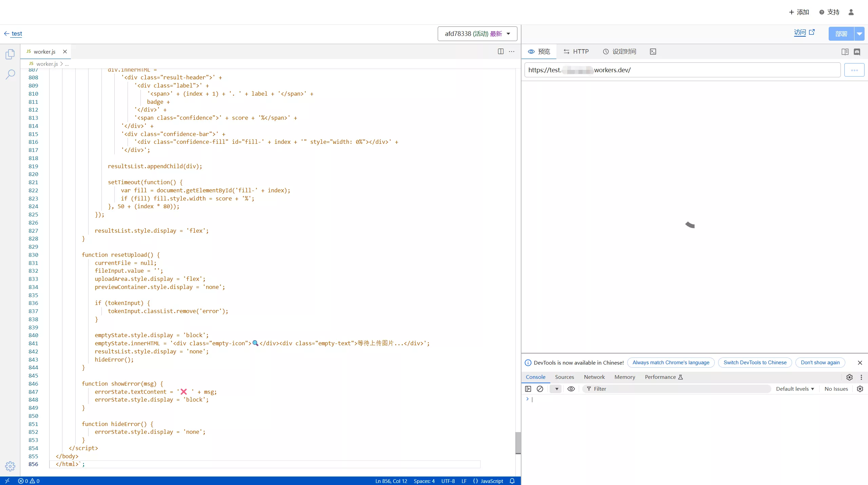Open the settings gear at the bottom of the sidebar

click(x=10, y=466)
